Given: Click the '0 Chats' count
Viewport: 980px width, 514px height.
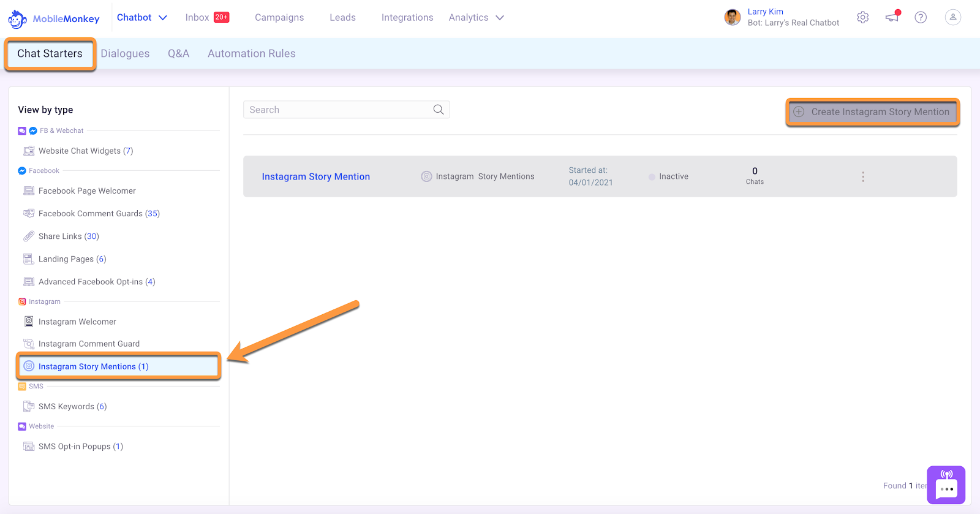Looking at the screenshot, I should click(x=755, y=176).
